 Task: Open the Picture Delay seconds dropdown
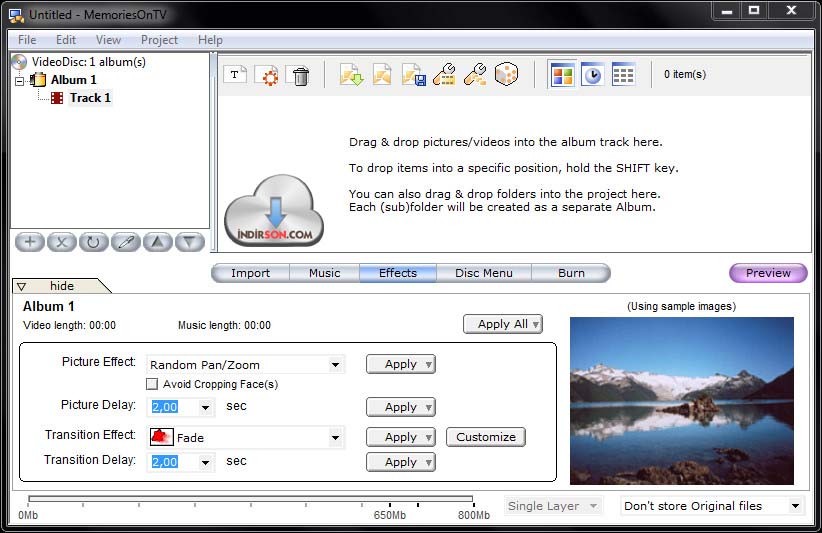[206, 407]
